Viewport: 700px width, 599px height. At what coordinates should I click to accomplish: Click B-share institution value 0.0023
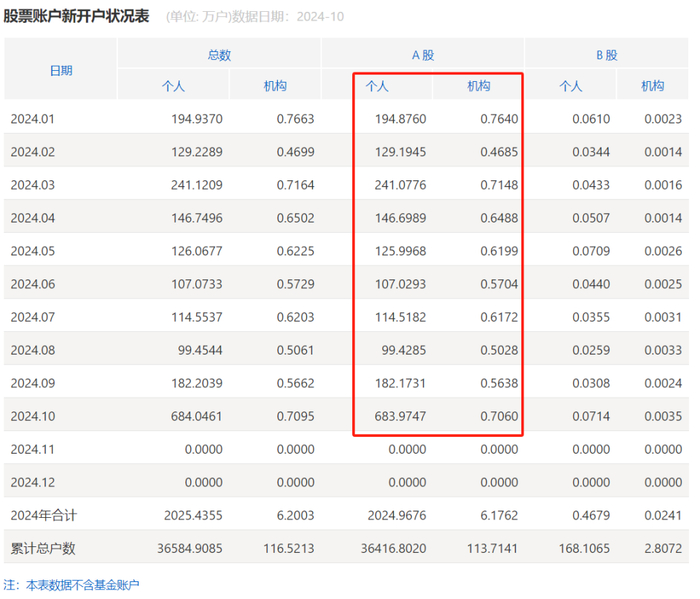[x=663, y=119]
